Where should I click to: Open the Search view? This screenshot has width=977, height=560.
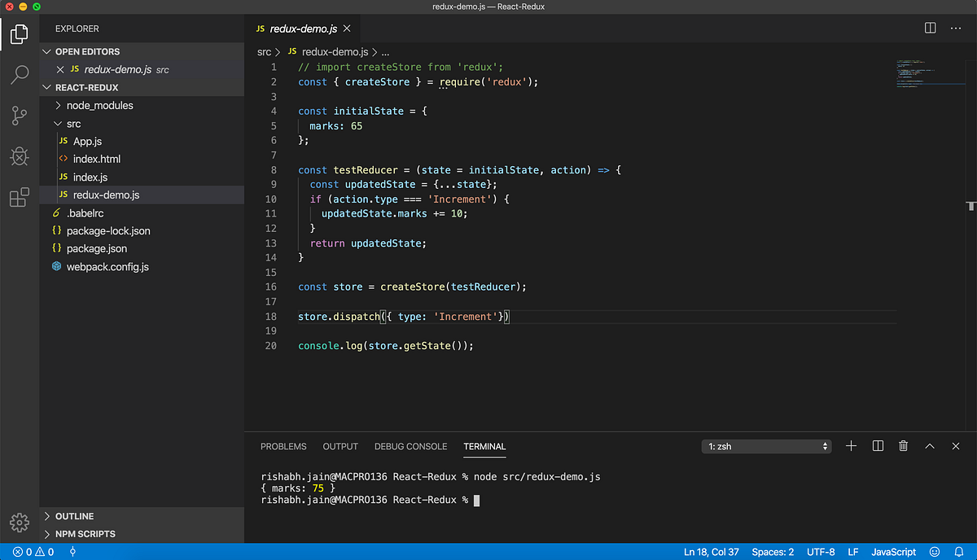[20, 75]
